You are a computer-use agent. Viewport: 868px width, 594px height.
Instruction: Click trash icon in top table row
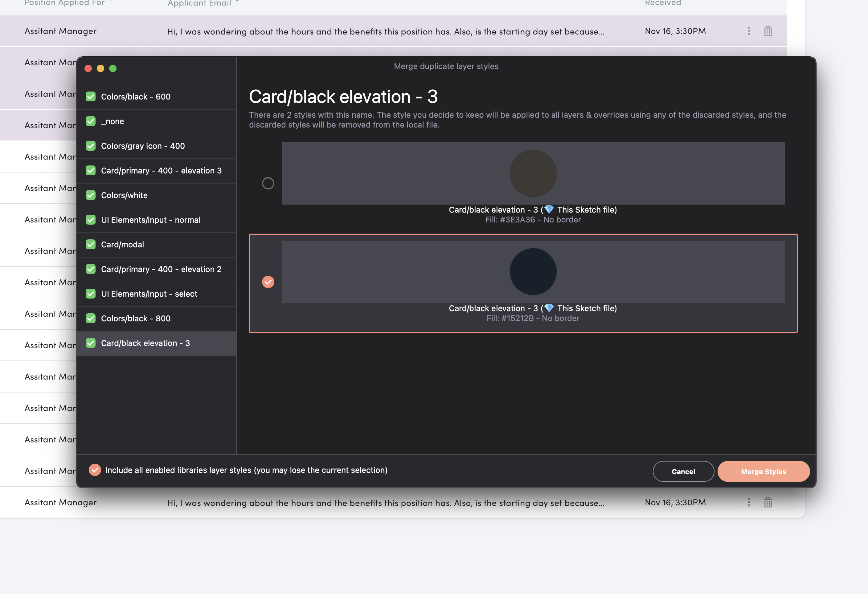point(768,31)
